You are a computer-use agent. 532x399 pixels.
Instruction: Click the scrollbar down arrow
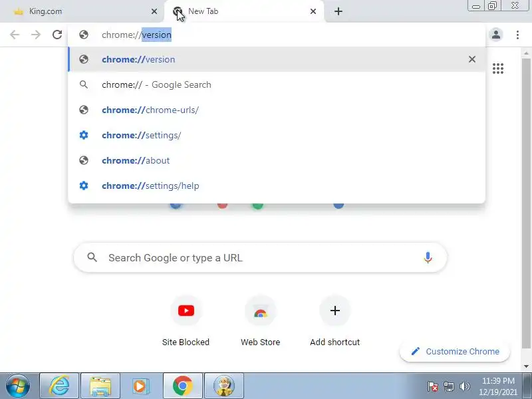tap(526, 366)
